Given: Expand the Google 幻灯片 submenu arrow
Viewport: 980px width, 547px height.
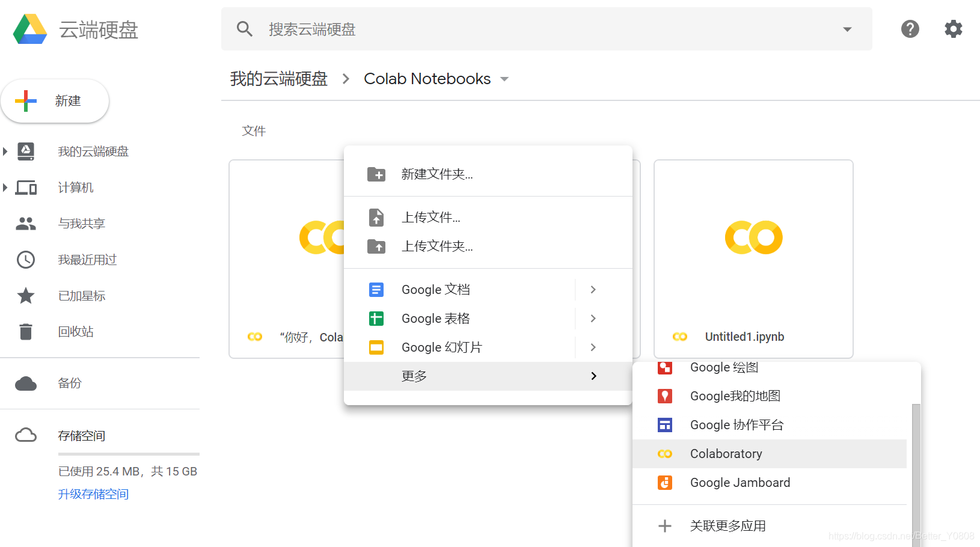Looking at the screenshot, I should tap(593, 347).
